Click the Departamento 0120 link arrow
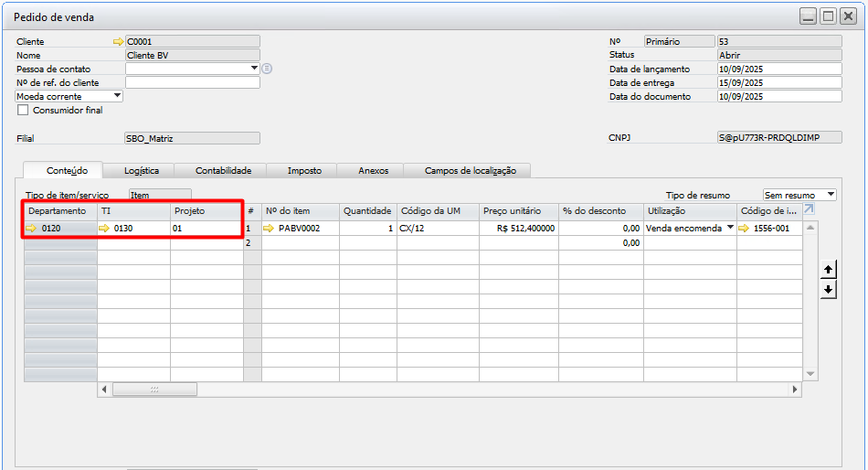 [x=32, y=229]
